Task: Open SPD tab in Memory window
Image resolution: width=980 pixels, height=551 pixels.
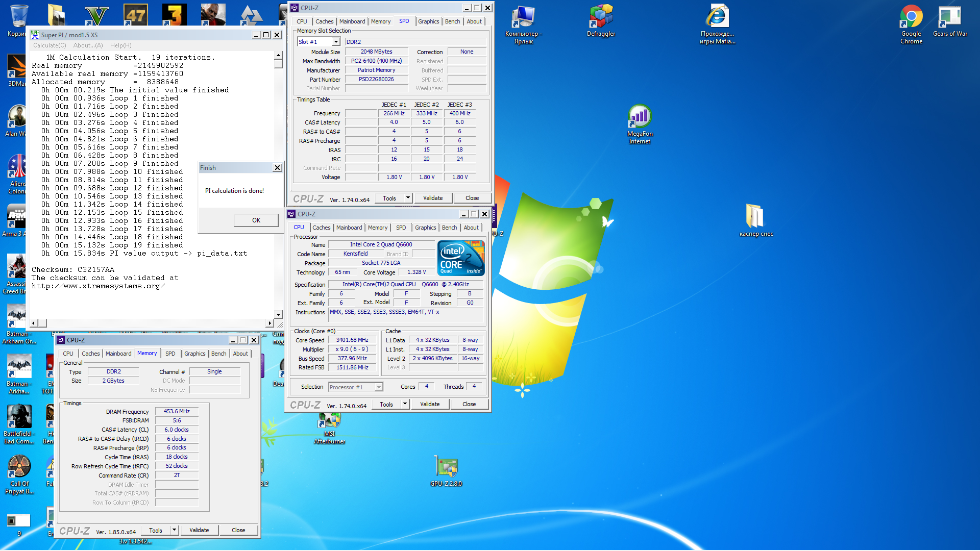Action: coord(170,354)
